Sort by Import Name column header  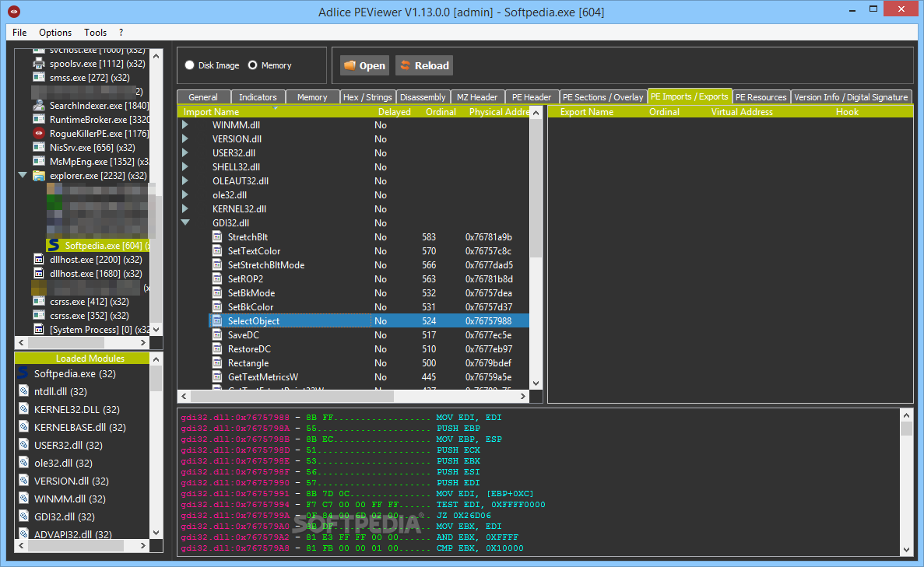coord(211,112)
